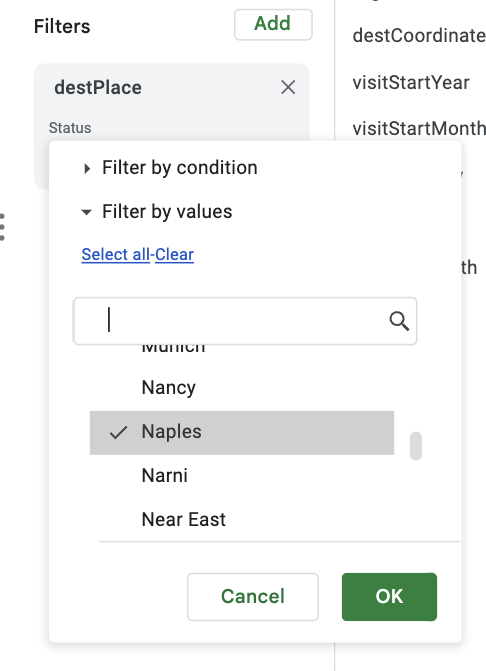
Task: Click the checkmark next to Naples
Action: [118, 432]
